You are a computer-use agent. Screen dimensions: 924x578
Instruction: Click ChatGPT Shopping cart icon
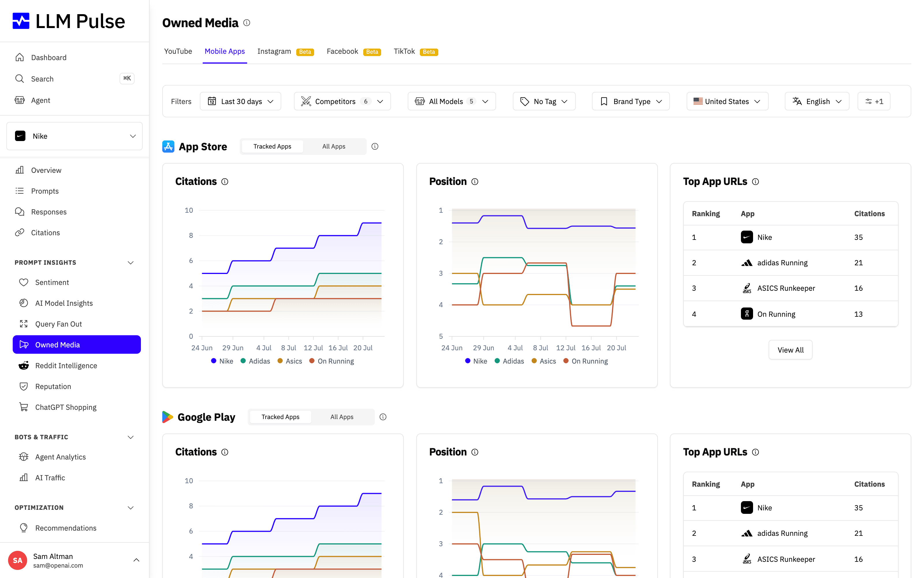24,407
